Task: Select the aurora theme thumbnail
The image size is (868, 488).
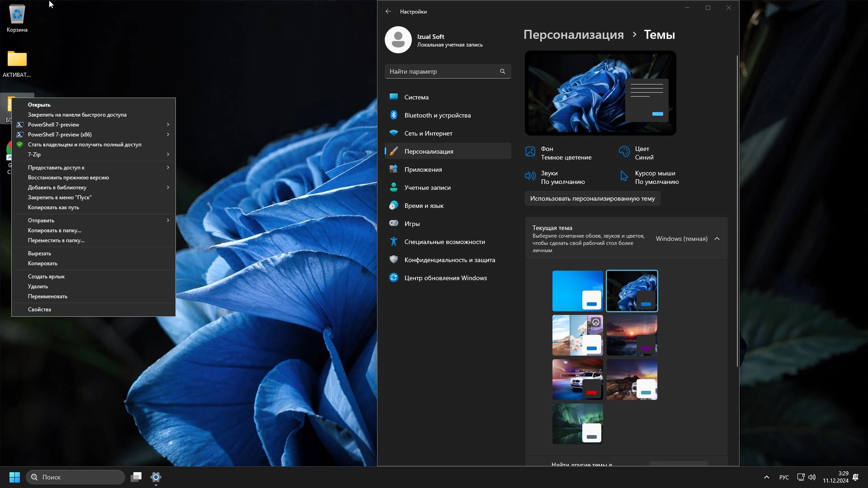Action: click(577, 424)
